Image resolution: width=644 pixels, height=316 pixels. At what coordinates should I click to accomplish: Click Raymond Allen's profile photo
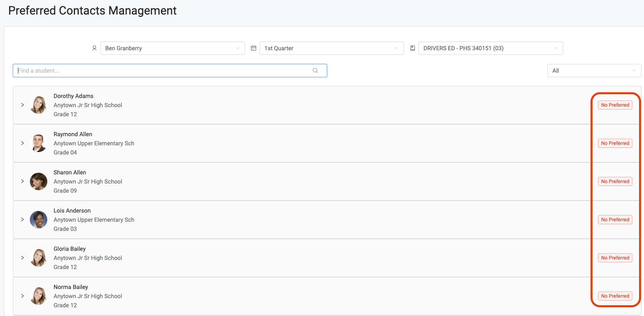coord(38,143)
